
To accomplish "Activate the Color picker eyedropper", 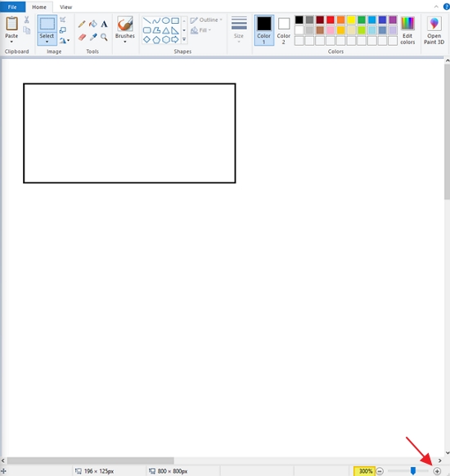I will 93,38.
